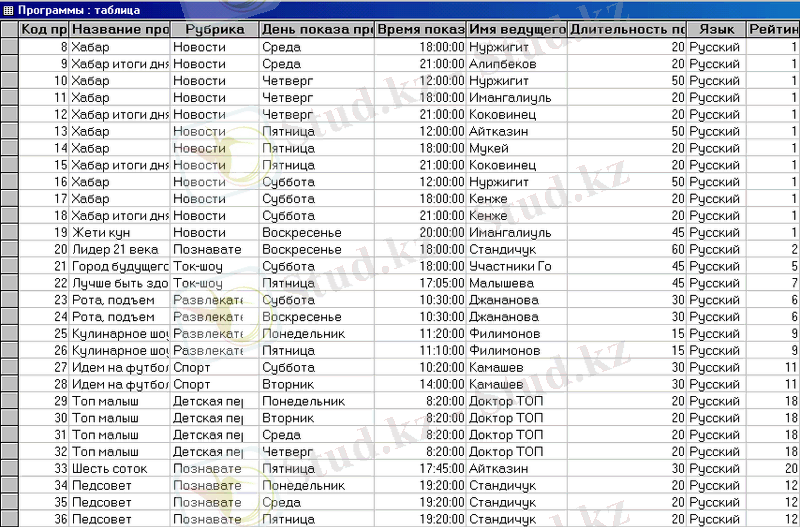800x527 pixels.
Task: Click the 'Программы : таблица' window title
Action: click(x=79, y=10)
